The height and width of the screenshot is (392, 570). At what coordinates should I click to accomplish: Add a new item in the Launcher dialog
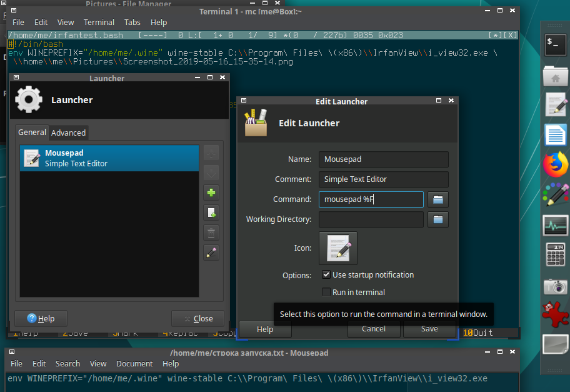pos(211,193)
